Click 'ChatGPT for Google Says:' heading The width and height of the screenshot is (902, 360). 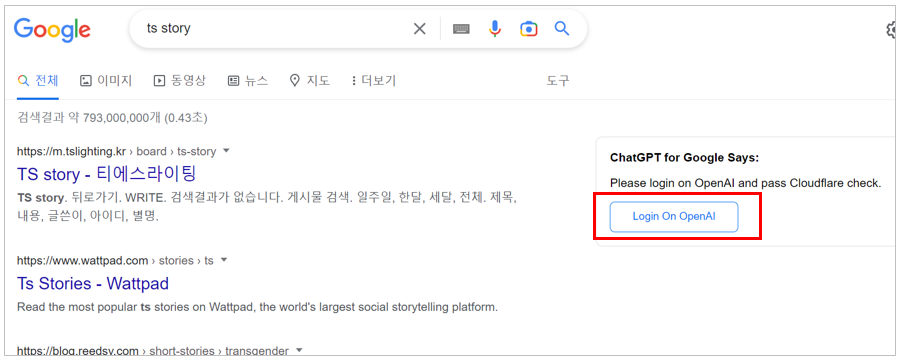[x=685, y=158]
